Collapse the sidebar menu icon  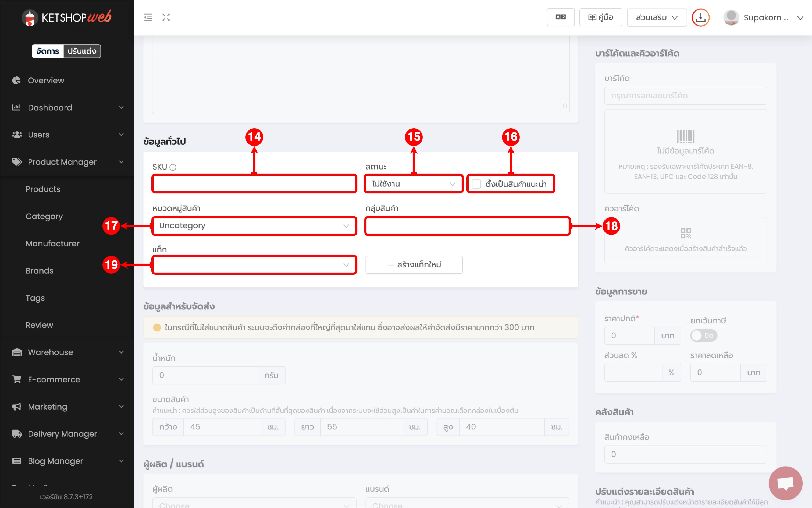point(148,17)
